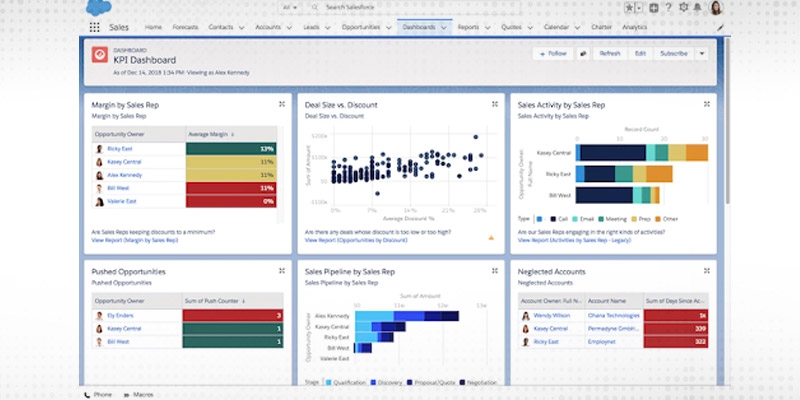Open the App Launcher grid icon
This screenshot has height=400, width=800.
94,28
